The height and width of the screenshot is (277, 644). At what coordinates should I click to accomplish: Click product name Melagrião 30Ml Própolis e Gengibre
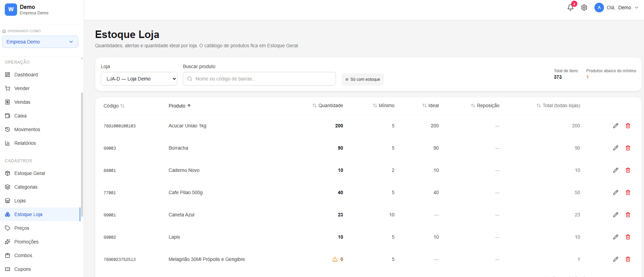click(x=207, y=259)
